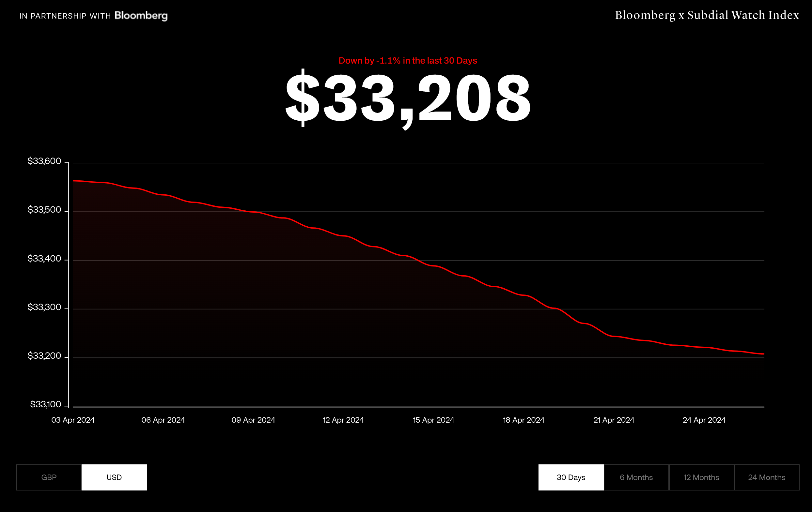Select the USD currency option
Screen dimensions: 812x512
pos(114,477)
